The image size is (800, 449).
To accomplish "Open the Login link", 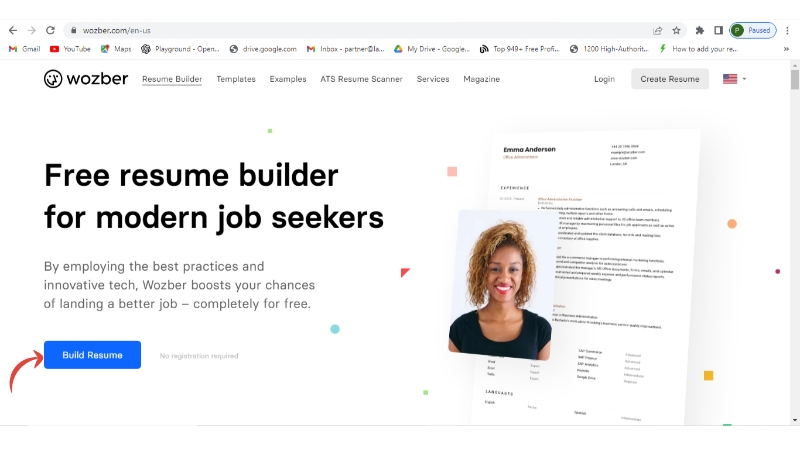I will (605, 79).
